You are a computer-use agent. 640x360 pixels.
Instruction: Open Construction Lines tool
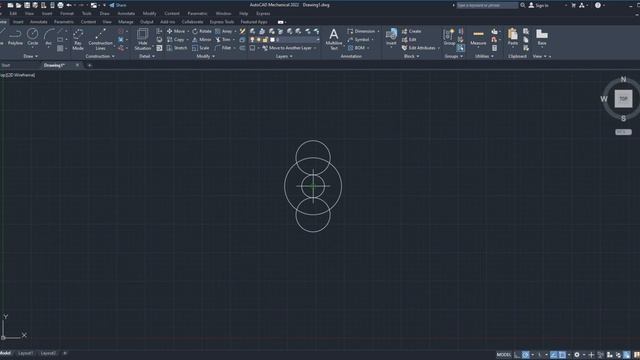(100, 39)
